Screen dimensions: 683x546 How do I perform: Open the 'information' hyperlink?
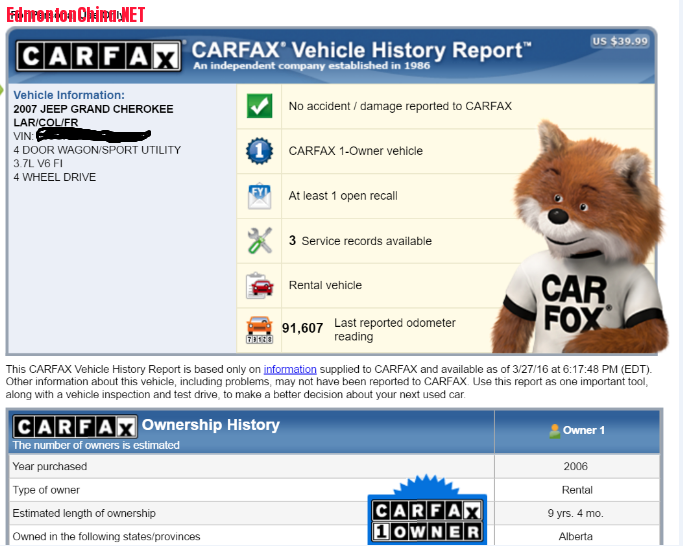290,369
